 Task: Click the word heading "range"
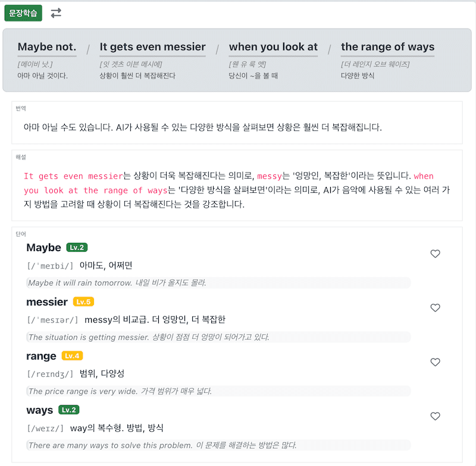[x=41, y=356]
